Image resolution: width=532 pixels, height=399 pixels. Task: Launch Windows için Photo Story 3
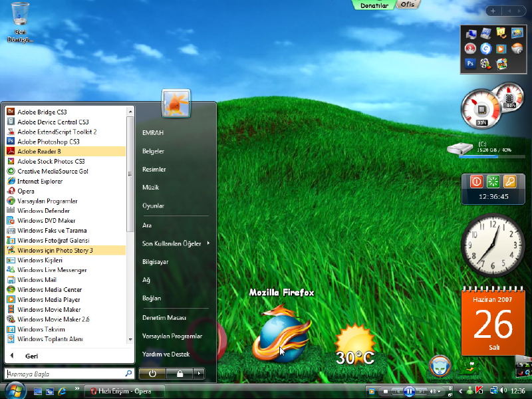pyautogui.click(x=65, y=251)
